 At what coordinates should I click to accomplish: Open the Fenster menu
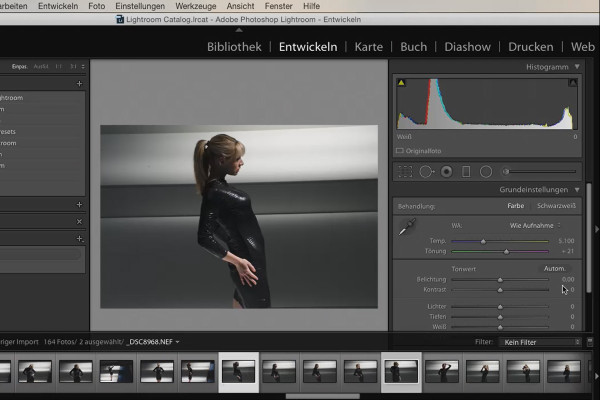(x=279, y=6)
